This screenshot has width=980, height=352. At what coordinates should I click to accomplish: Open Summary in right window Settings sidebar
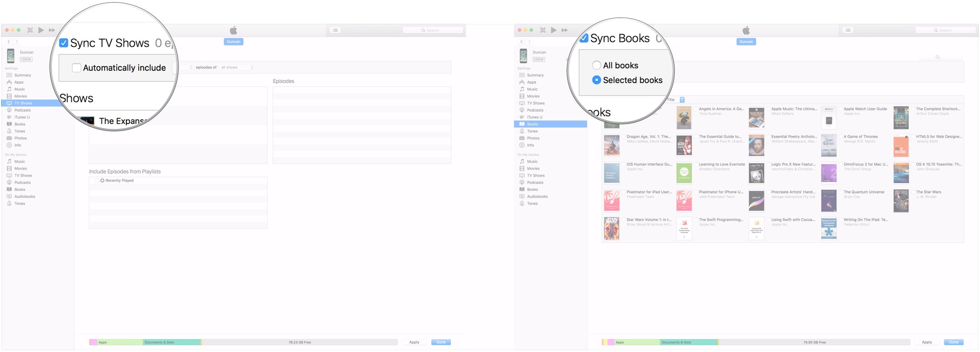click(x=535, y=75)
